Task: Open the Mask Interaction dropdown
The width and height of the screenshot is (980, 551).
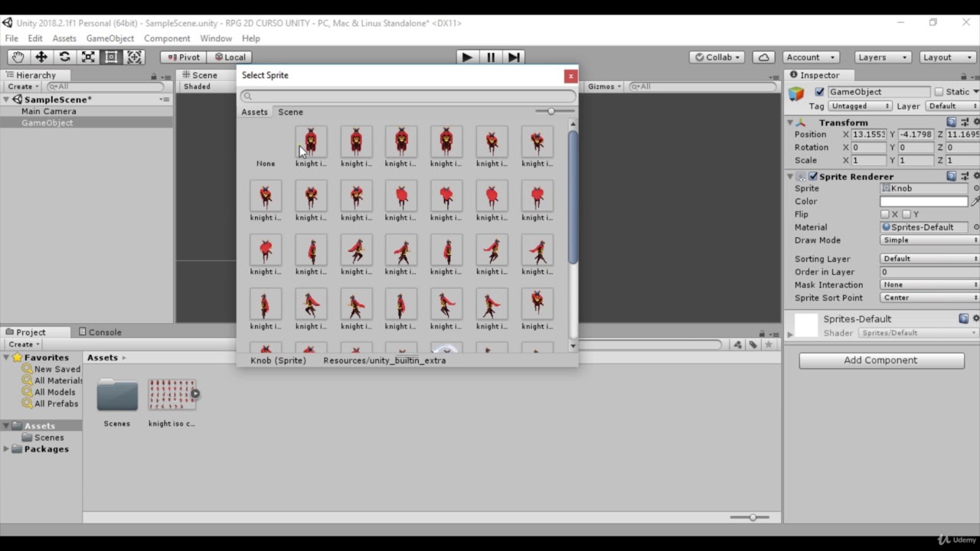Action: click(929, 285)
